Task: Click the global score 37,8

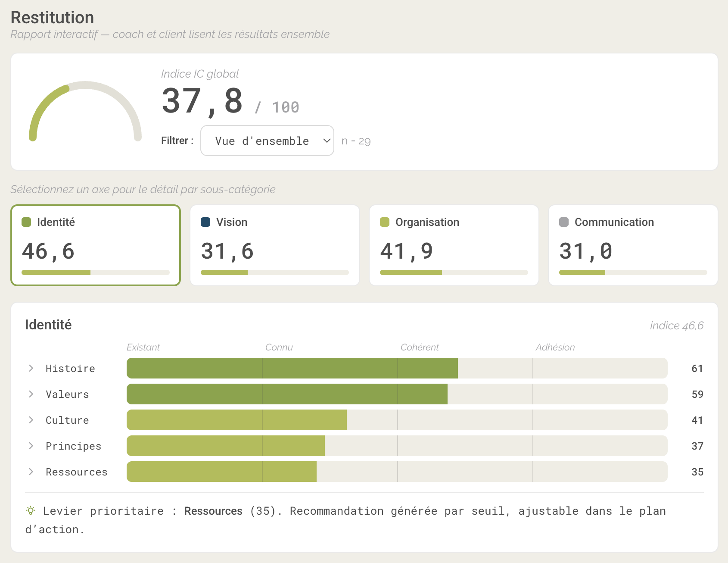Action: coord(202,101)
